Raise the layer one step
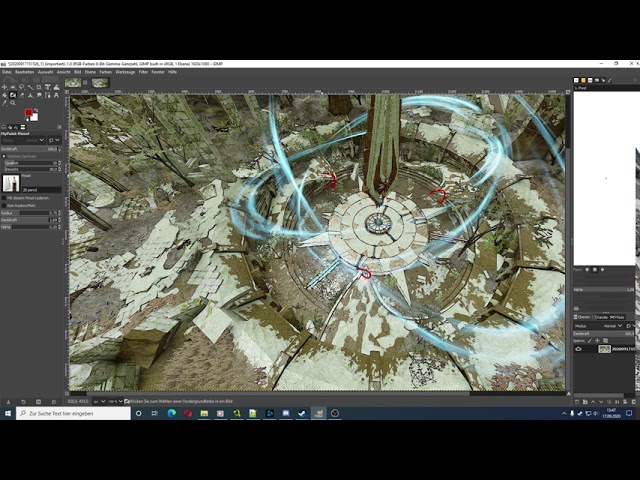640x480 pixels. pyautogui.click(x=593, y=402)
